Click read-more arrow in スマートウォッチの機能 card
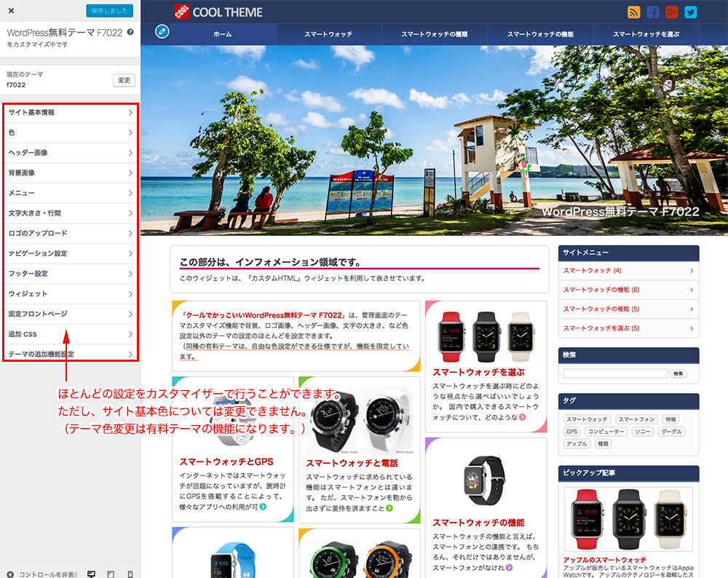The image size is (728, 578). [x=510, y=567]
